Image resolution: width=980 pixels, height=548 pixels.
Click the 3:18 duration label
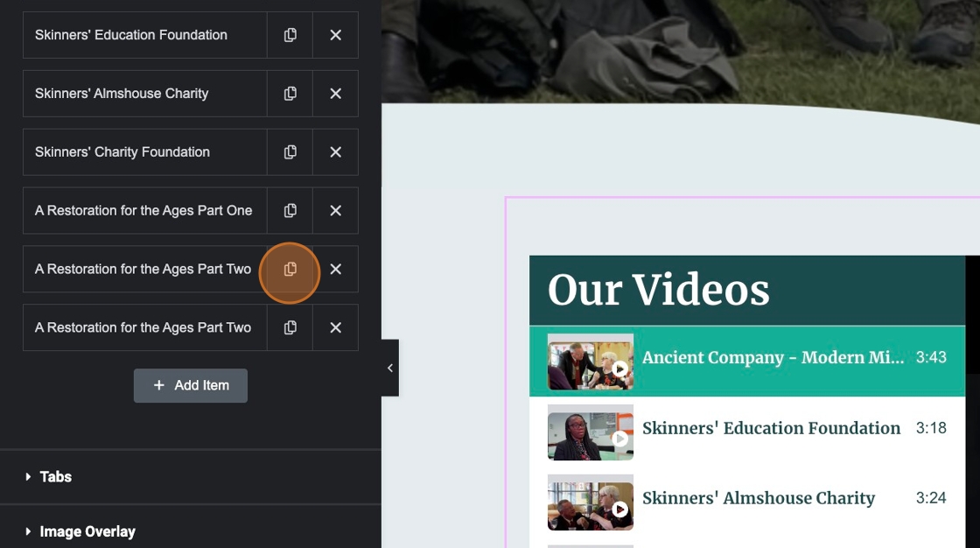tap(931, 428)
